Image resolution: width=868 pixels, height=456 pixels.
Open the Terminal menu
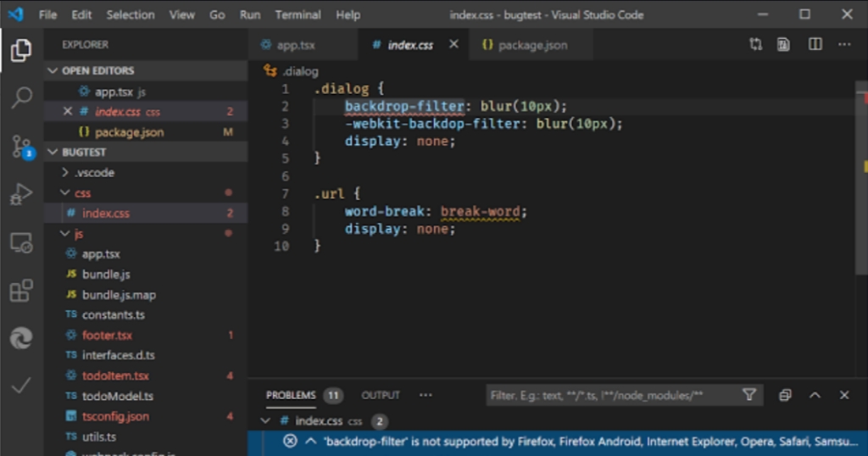click(x=298, y=15)
